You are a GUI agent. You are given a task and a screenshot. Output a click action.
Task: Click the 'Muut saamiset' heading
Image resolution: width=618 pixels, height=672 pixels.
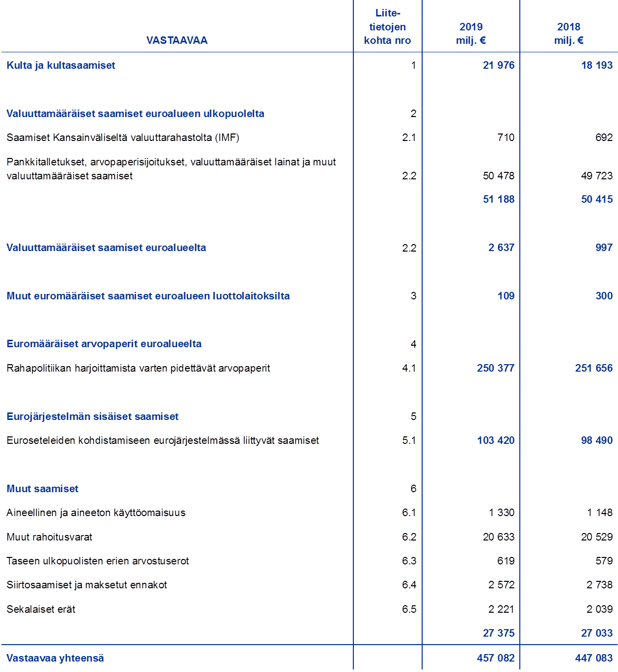point(42,489)
